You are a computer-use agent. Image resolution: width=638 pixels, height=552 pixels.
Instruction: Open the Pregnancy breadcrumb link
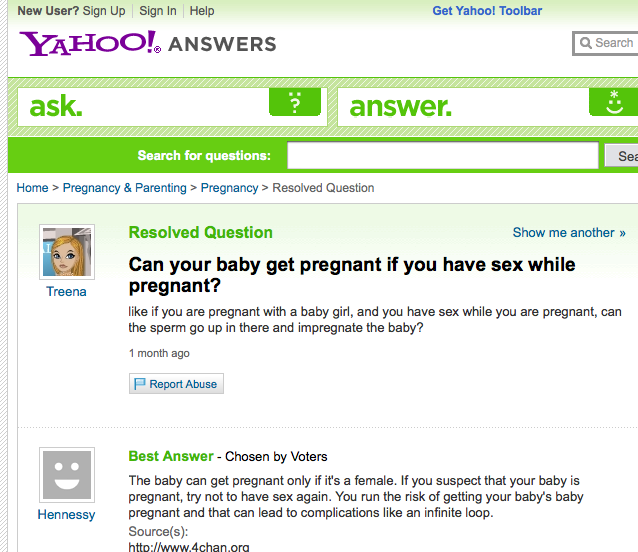tap(229, 188)
